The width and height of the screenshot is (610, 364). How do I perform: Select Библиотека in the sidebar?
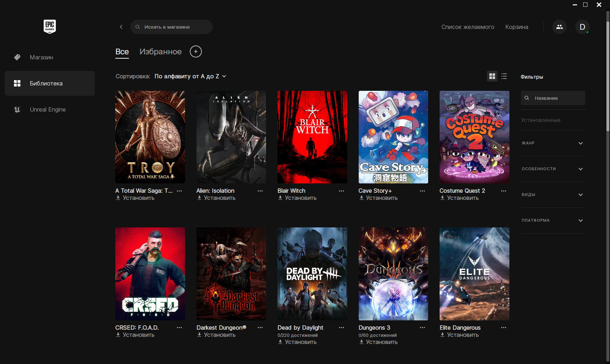(50, 83)
